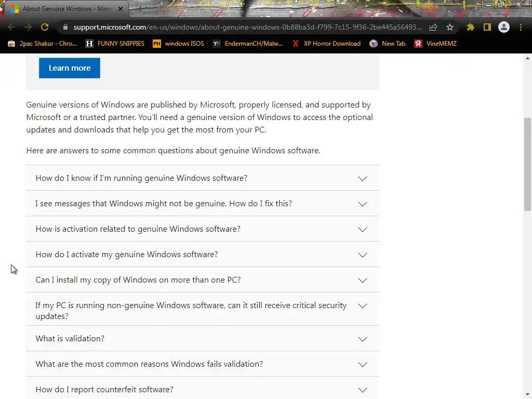Click "How do I report counterfeit software?" text

tap(104, 390)
